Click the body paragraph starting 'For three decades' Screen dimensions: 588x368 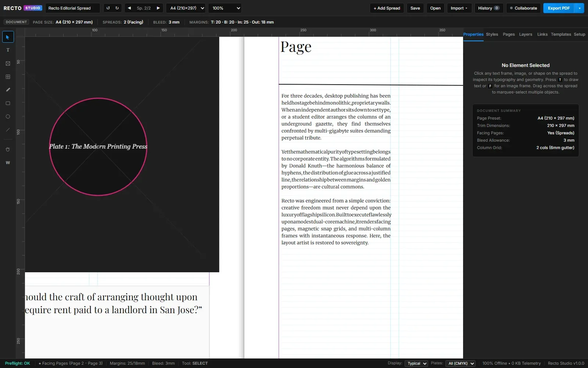336,117
